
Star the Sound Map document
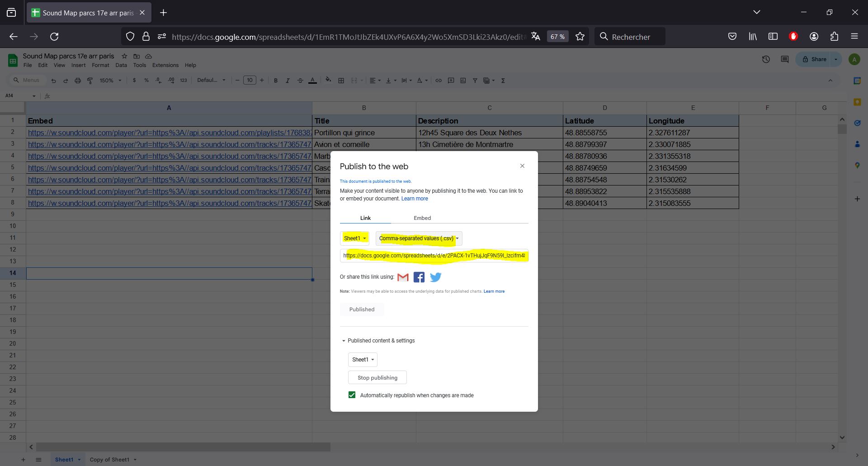point(124,56)
